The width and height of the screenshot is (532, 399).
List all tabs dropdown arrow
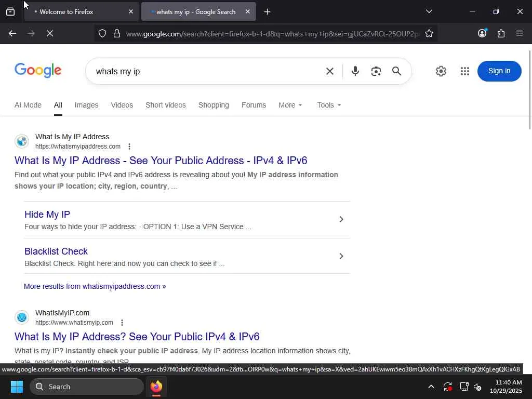(x=429, y=12)
